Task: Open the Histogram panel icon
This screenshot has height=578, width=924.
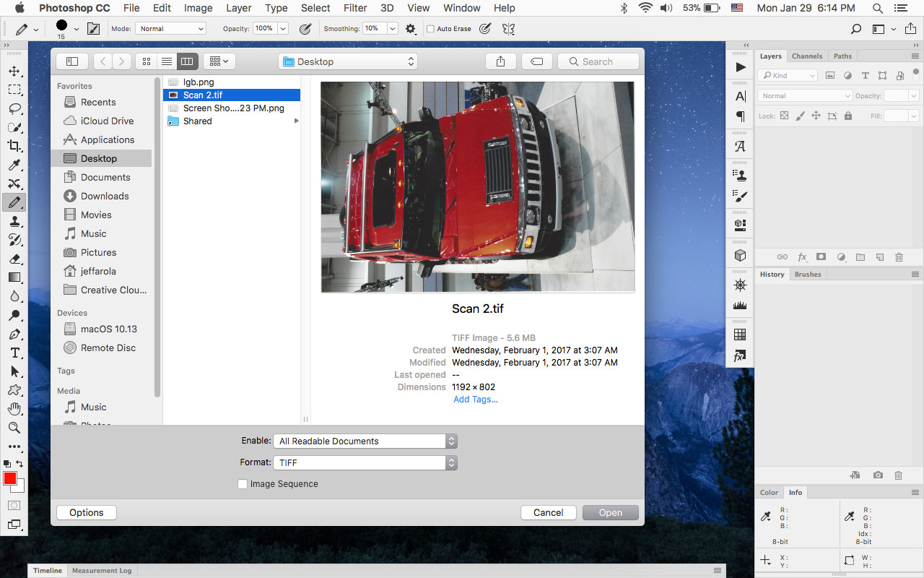Action: click(x=740, y=303)
